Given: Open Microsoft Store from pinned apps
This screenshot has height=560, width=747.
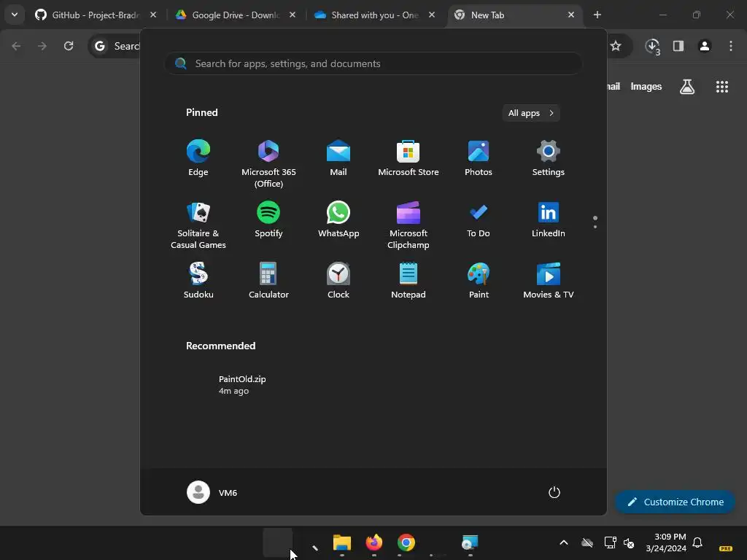Looking at the screenshot, I should pyautogui.click(x=409, y=158).
